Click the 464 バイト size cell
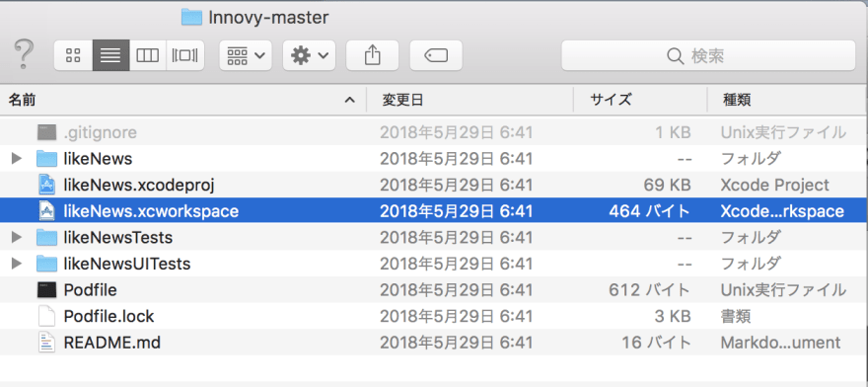The height and width of the screenshot is (387, 868). click(650, 211)
